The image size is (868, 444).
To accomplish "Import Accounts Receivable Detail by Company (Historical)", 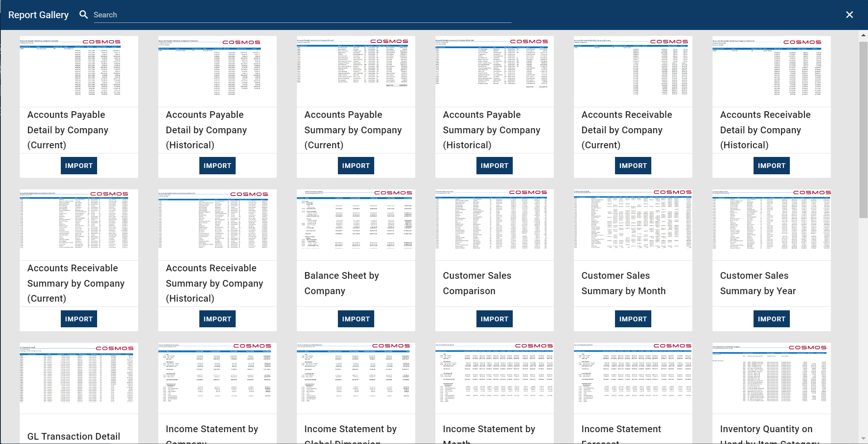I will [x=772, y=166].
